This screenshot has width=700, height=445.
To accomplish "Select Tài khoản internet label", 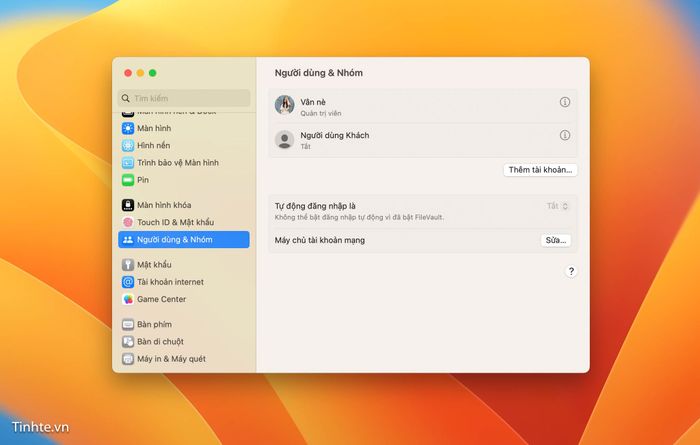I will coord(170,282).
